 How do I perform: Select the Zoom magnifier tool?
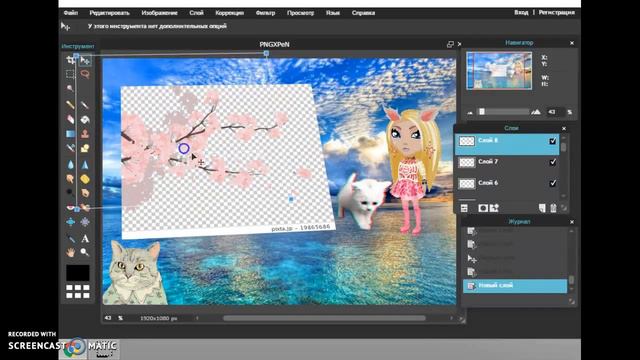tap(85, 253)
